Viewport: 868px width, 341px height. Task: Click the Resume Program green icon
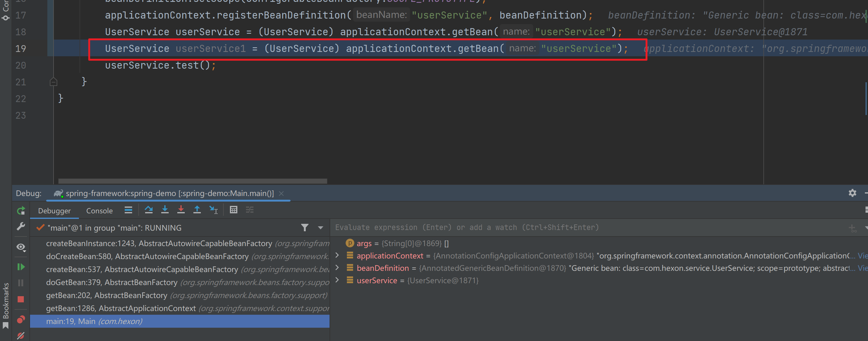click(21, 267)
